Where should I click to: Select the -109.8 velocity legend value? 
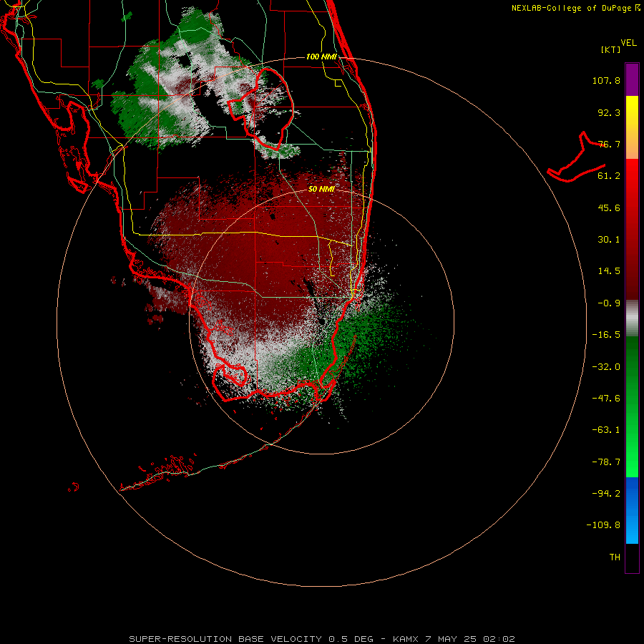(603, 525)
